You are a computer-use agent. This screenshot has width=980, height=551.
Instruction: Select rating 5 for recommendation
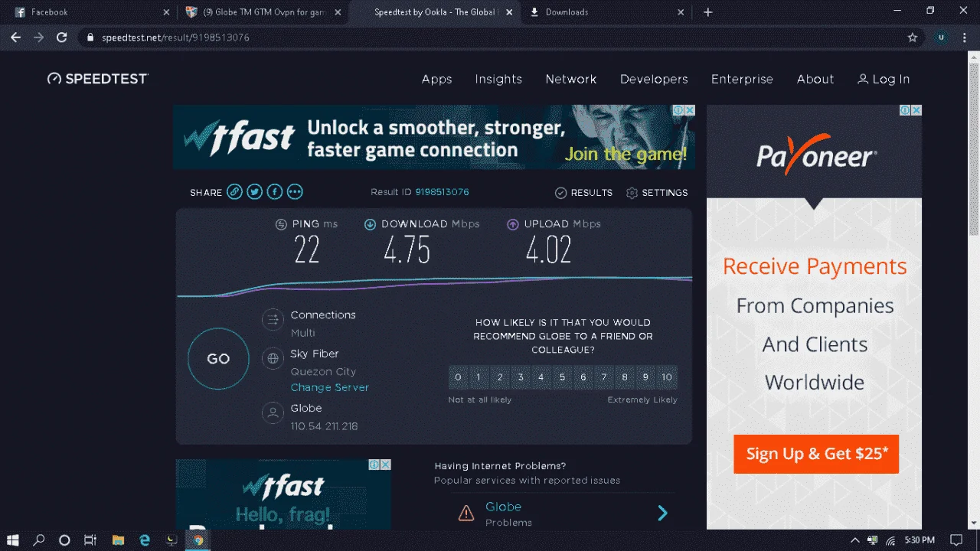tap(562, 377)
